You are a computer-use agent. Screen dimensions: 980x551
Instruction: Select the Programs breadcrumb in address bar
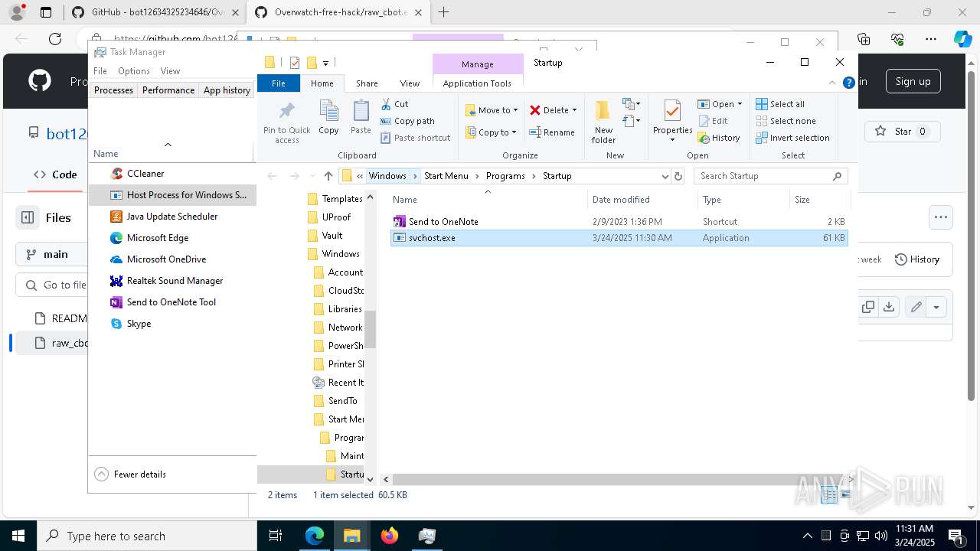(x=505, y=176)
